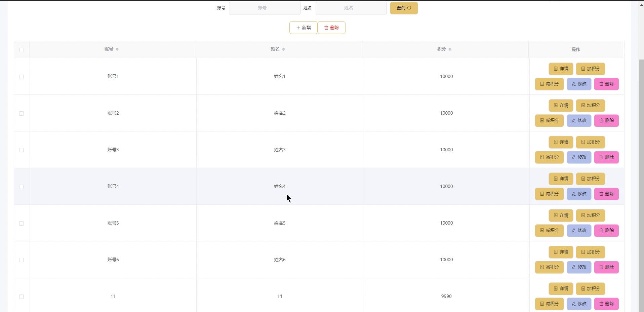The width and height of the screenshot is (644, 312).
Task: Click the trash icon on the top 删除 button
Action: pyautogui.click(x=326, y=28)
